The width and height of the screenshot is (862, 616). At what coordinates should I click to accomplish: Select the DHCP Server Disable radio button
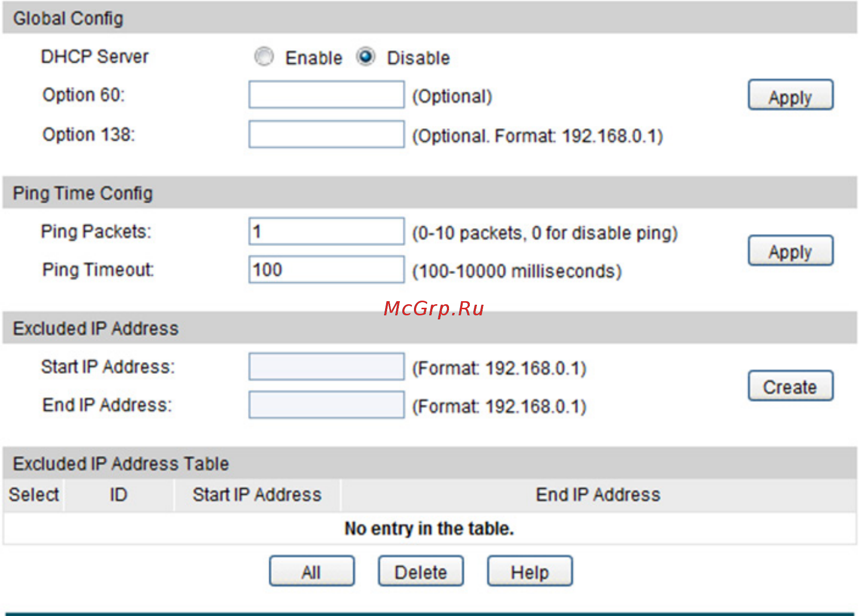(366, 57)
